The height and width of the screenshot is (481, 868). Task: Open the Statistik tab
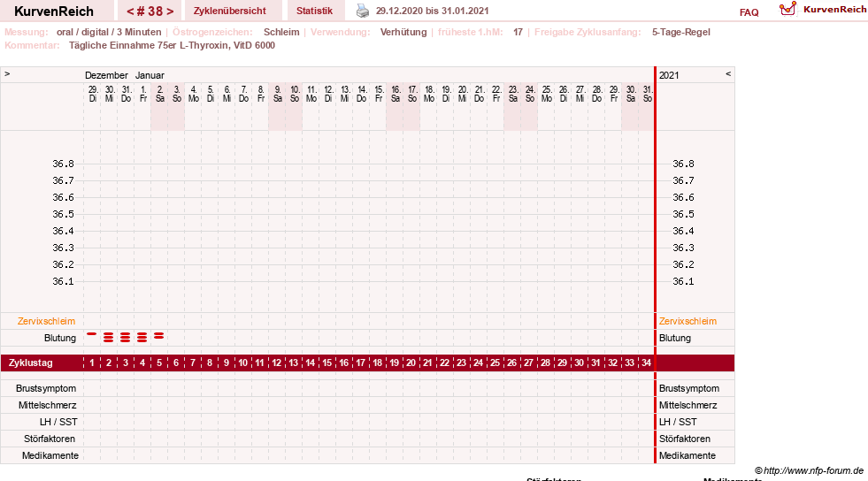click(314, 11)
